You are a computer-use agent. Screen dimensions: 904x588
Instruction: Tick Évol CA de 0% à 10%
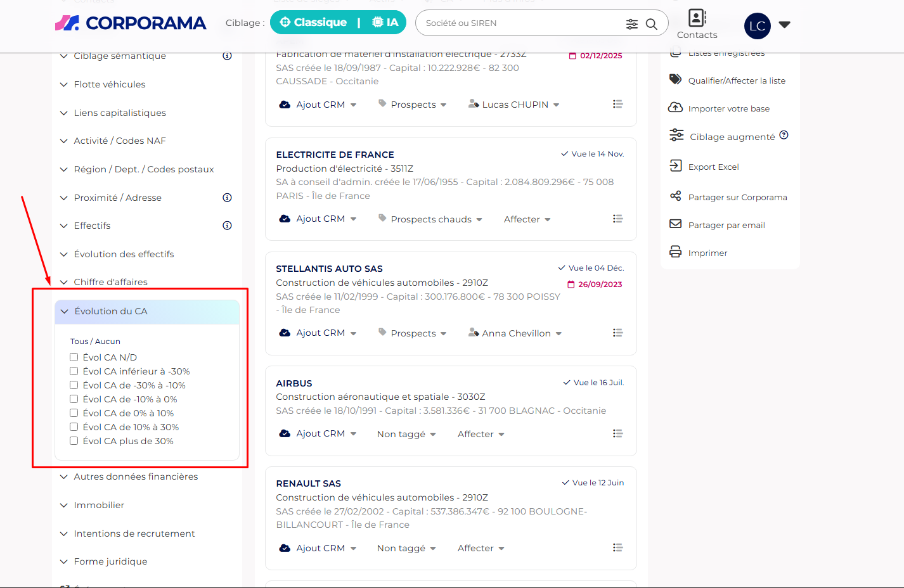coord(74,413)
